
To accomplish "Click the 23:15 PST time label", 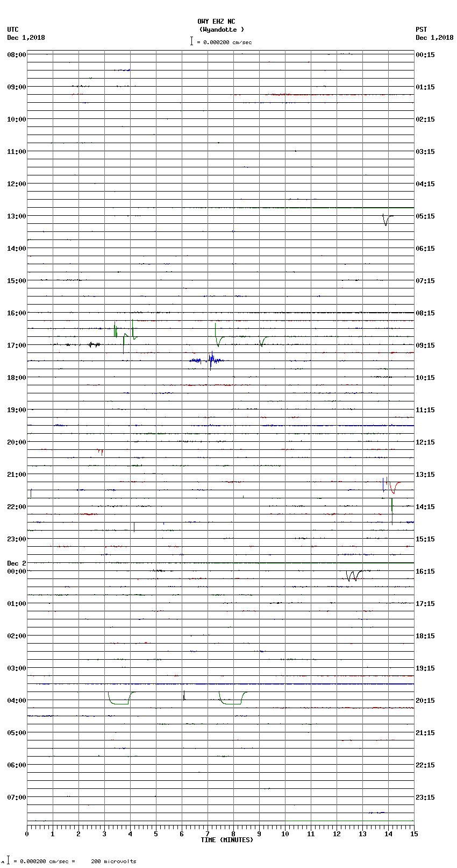I will coord(425,798).
